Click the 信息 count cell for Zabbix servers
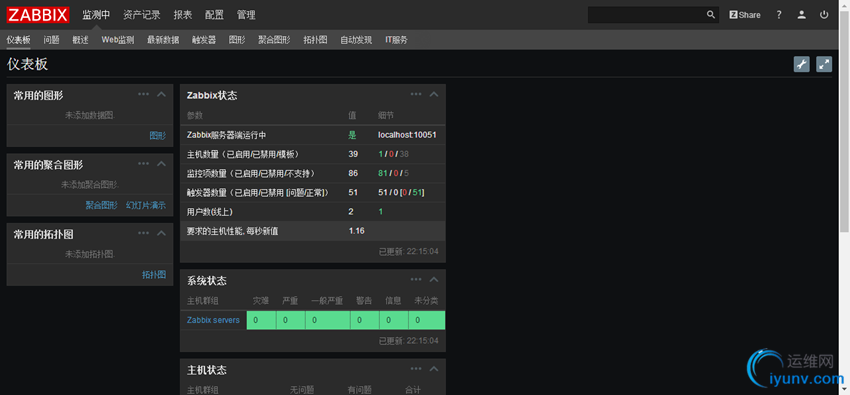The image size is (850, 395). (x=395, y=320)
